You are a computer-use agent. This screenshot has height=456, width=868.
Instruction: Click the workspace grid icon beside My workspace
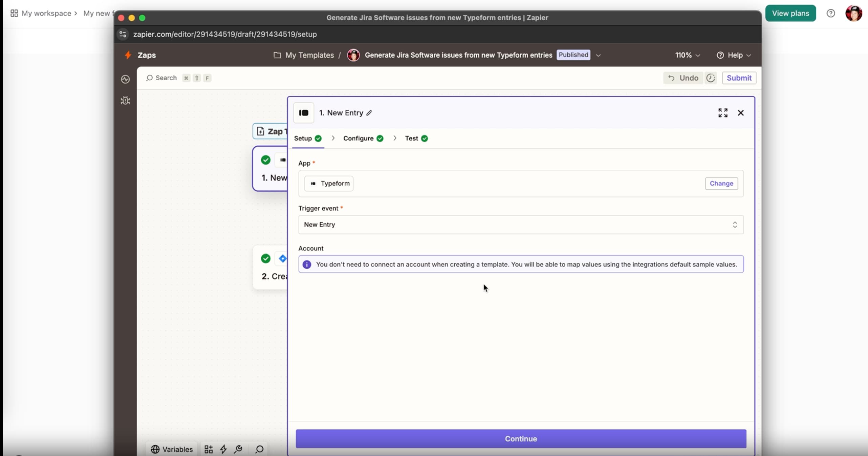[x=14, y=13]
